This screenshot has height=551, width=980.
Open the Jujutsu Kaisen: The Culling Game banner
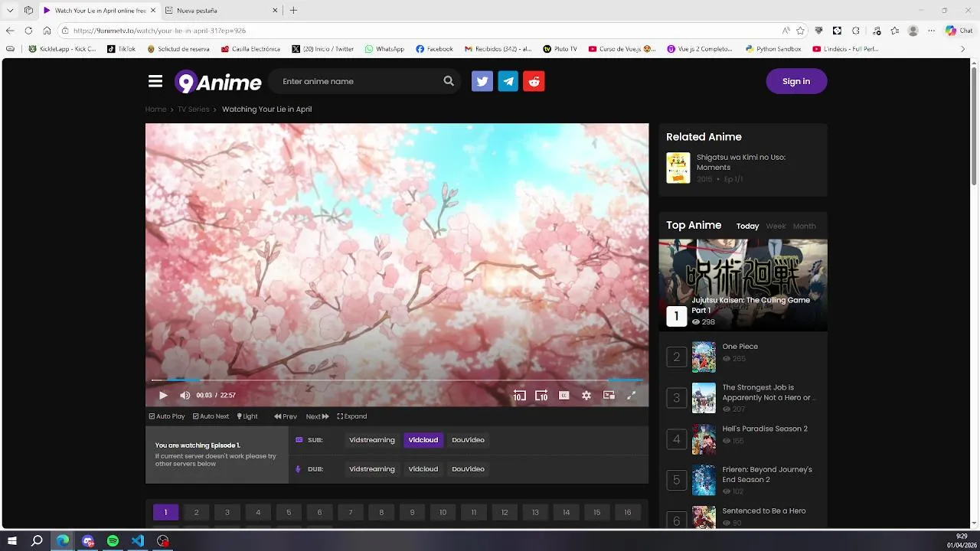click(743, 285)
